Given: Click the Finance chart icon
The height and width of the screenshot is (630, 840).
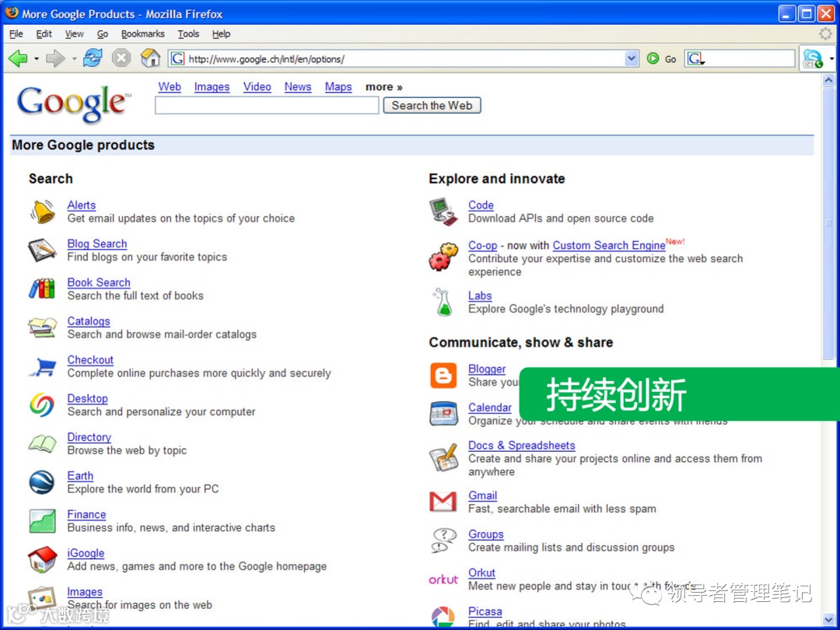Looking at the screenshot, I should [x=42, y=520].
